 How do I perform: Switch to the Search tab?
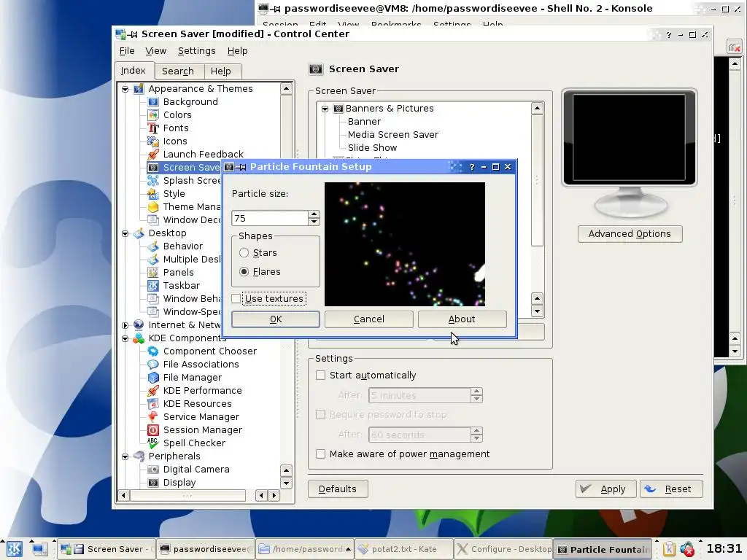178,71
